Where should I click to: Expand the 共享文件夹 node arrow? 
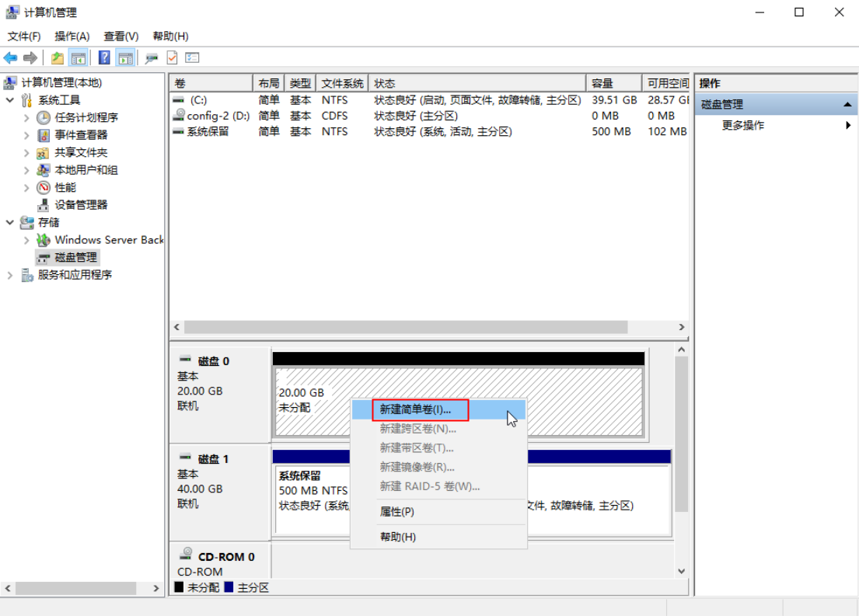point(26,153)
